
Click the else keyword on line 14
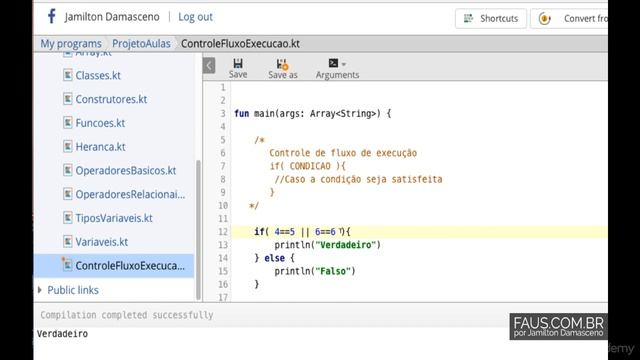pyautogui.click(x=274, y=258)
